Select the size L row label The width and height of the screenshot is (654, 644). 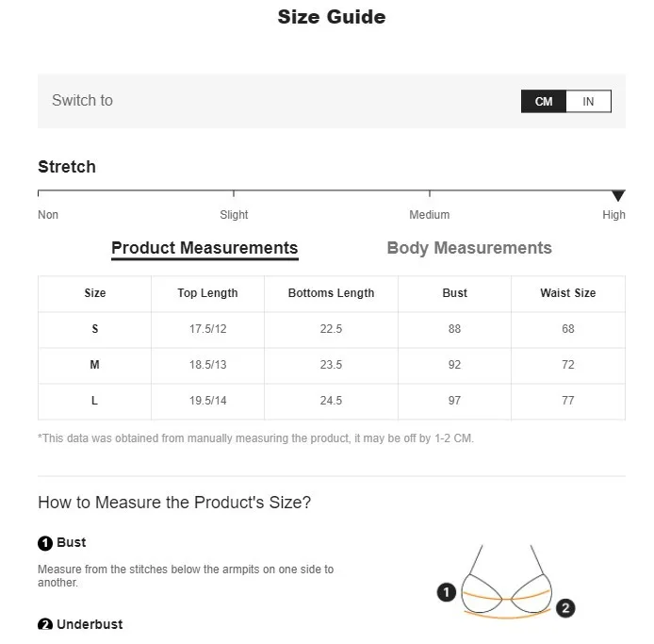(x=95, y=401)
